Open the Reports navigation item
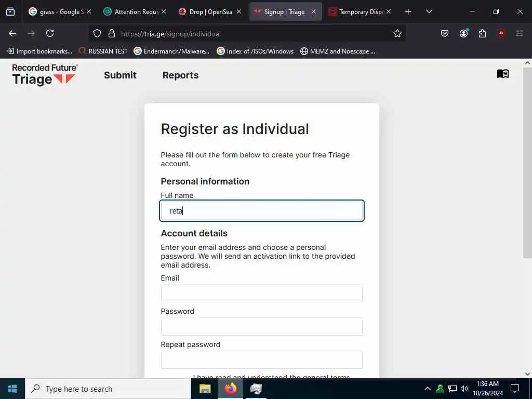Viewport: 532px width, 399px height. (180, 75)
